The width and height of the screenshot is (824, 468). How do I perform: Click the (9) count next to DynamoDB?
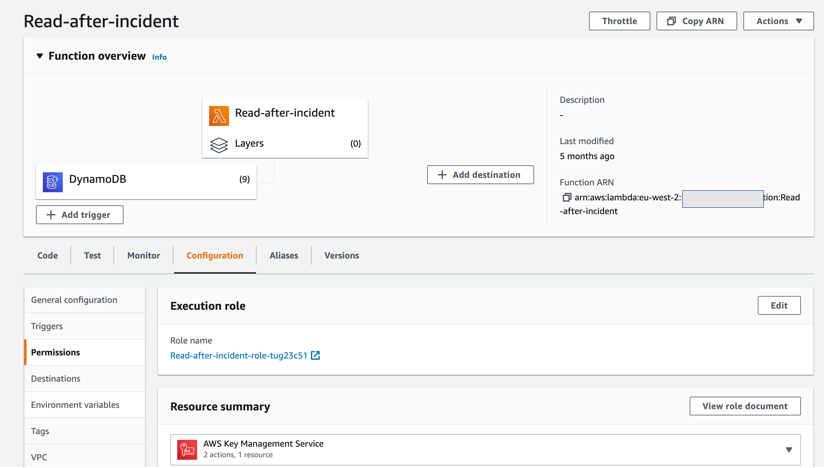pyautogui.click(x=244, y=179)
